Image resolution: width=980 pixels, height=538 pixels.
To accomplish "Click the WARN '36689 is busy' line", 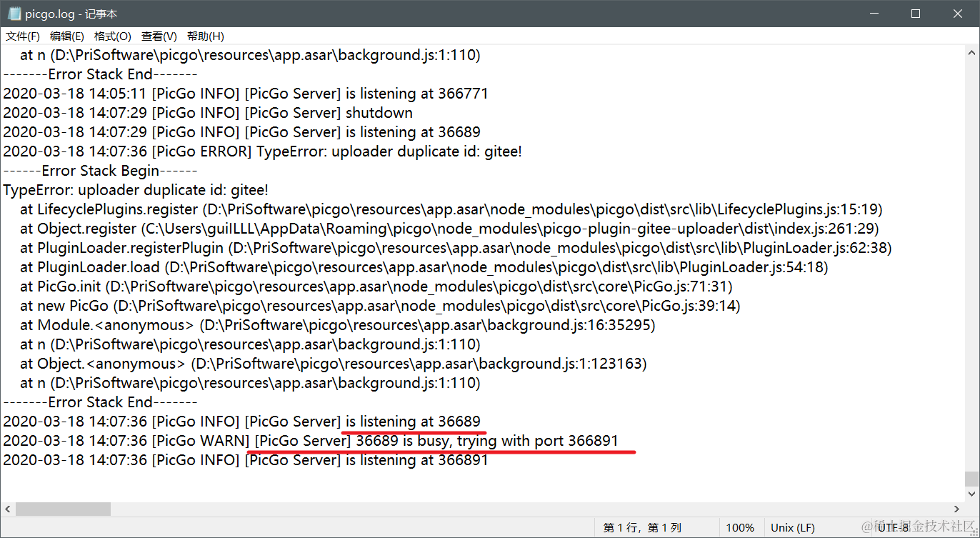I will [x=311, y=441].
